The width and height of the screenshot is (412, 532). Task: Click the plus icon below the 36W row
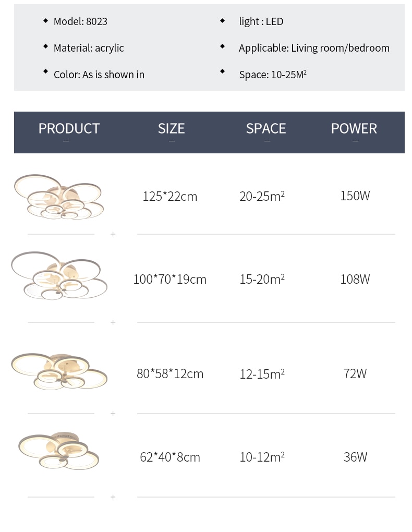[x=113, y=497]
